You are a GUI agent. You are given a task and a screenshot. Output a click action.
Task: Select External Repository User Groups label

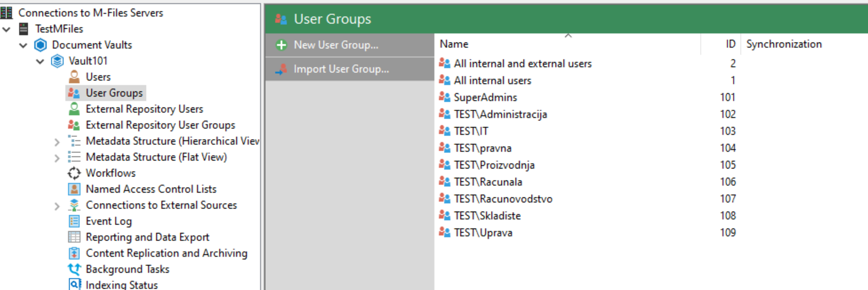coord(160,125)
